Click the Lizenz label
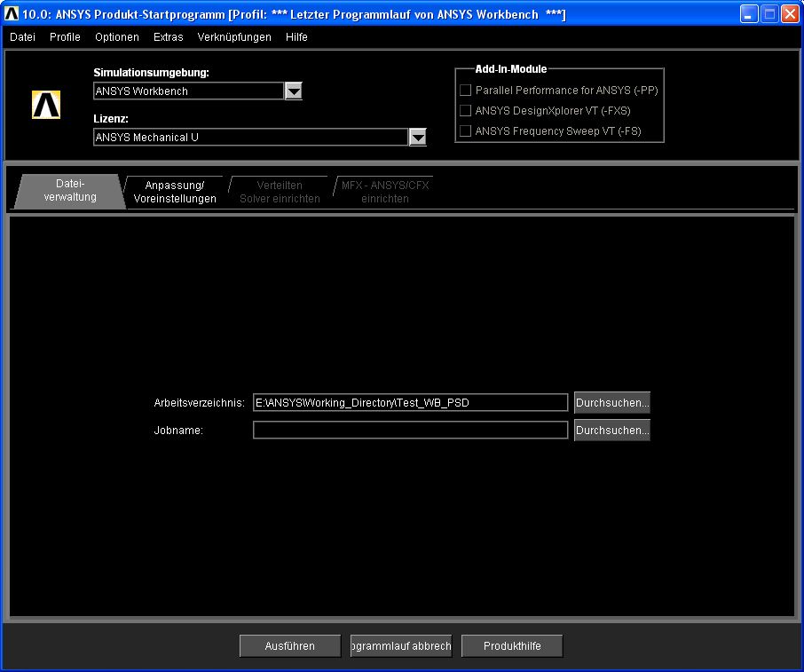This screenshot has width=804, height=672. [x=111, y=119]
